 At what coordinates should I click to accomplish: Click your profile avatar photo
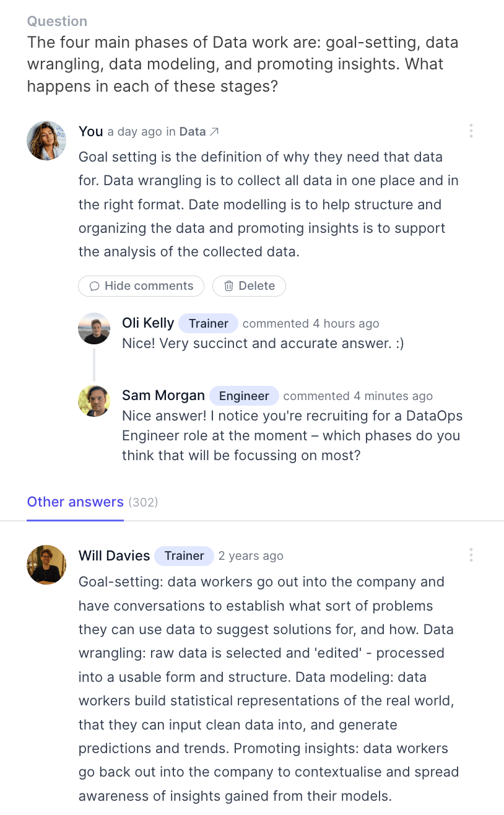click(46, 141)
